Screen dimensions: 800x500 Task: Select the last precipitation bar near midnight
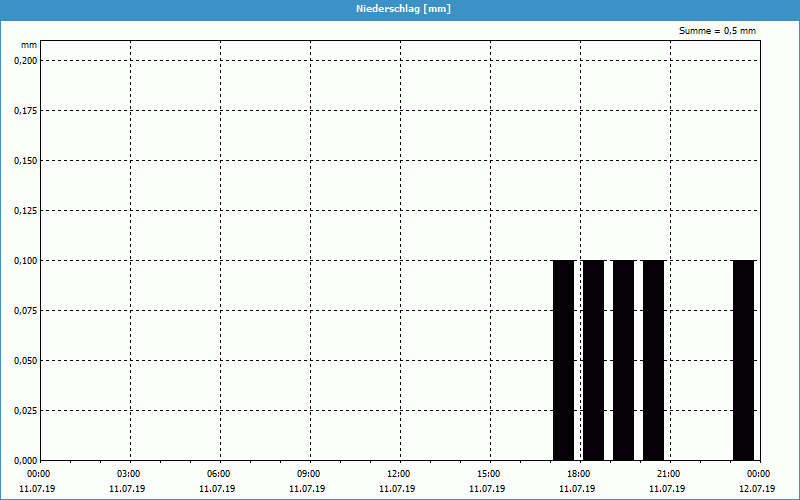coord(743,360)
